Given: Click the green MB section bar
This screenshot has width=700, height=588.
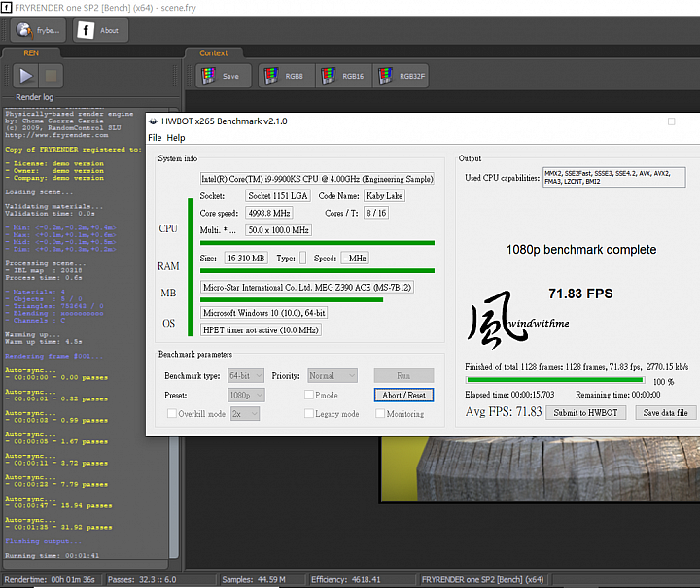Looking at the screenshot, I should (292, 300).
